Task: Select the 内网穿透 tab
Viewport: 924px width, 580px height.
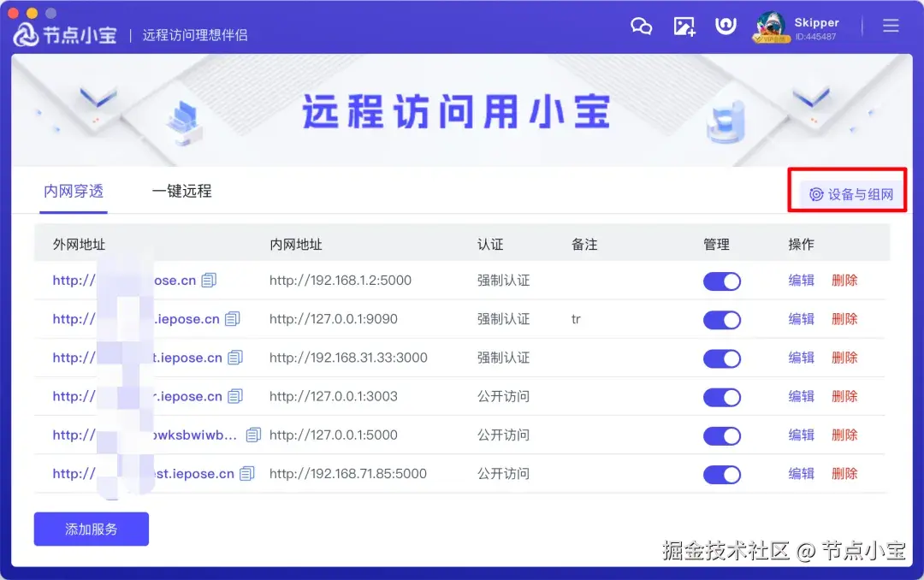Action: (74, 191)
